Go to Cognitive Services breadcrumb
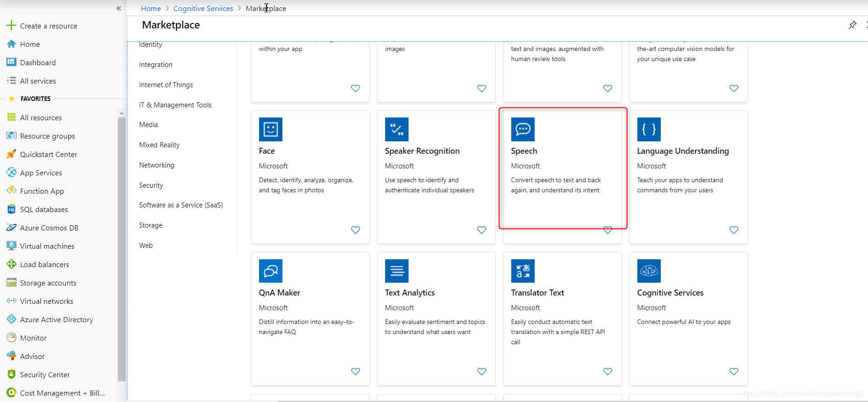Viewport: 868px width, 402px height. [x=203, y=8]
